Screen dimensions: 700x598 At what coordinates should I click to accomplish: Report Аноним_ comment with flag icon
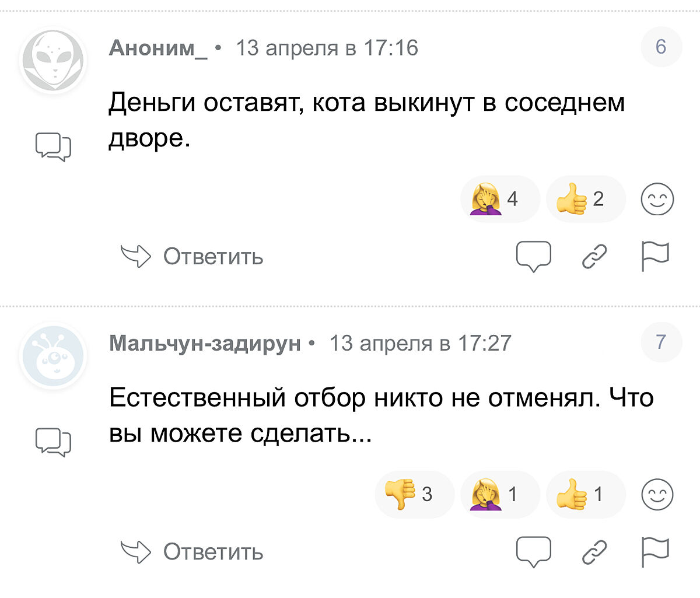[655, 257]
